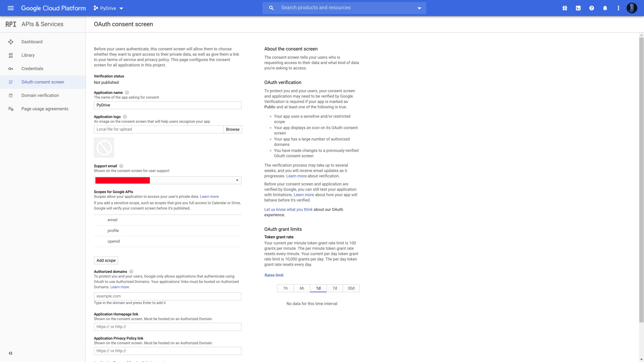Open Domain verification in the sidebar
The width and height of the screenshot is (644, 362).
point(40,95)
